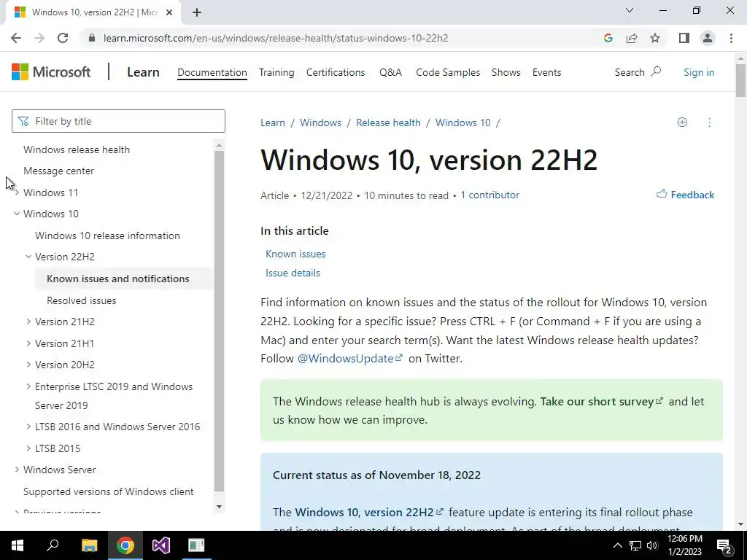747x560 pixels.
Task: Collapse the Version 22H2 node
Action: click(x=28, y=257)
